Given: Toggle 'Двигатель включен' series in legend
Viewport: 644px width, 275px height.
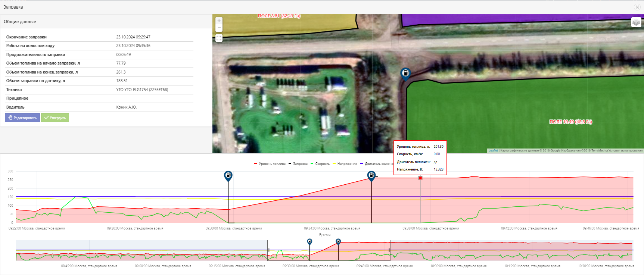Looking at the screenshot, I should (x=378, y=164).
